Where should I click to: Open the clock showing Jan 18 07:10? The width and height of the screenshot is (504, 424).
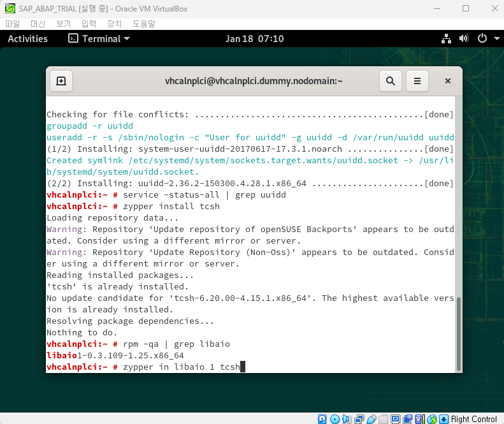[x=255, y=39]
